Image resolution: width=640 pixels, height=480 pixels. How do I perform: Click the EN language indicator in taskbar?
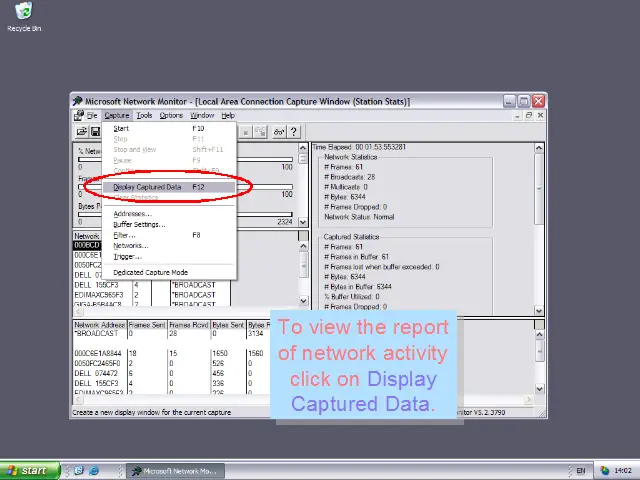(x=581, y=471)
